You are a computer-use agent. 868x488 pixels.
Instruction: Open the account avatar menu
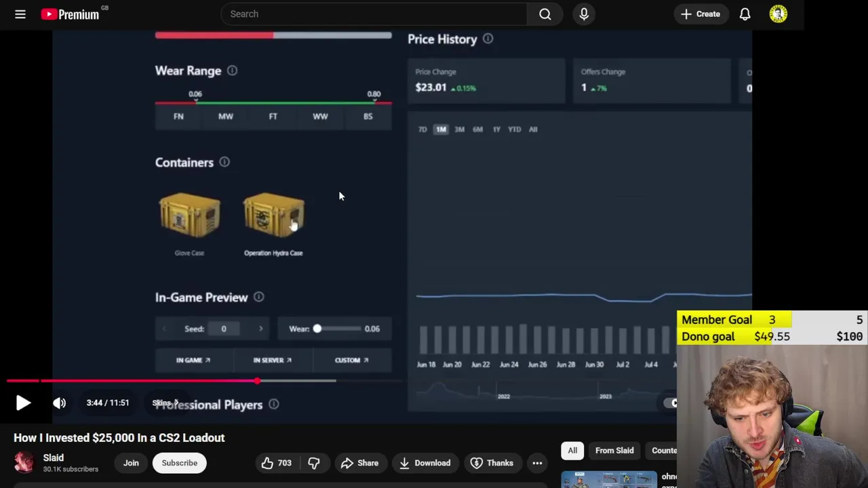click(778, 14)
